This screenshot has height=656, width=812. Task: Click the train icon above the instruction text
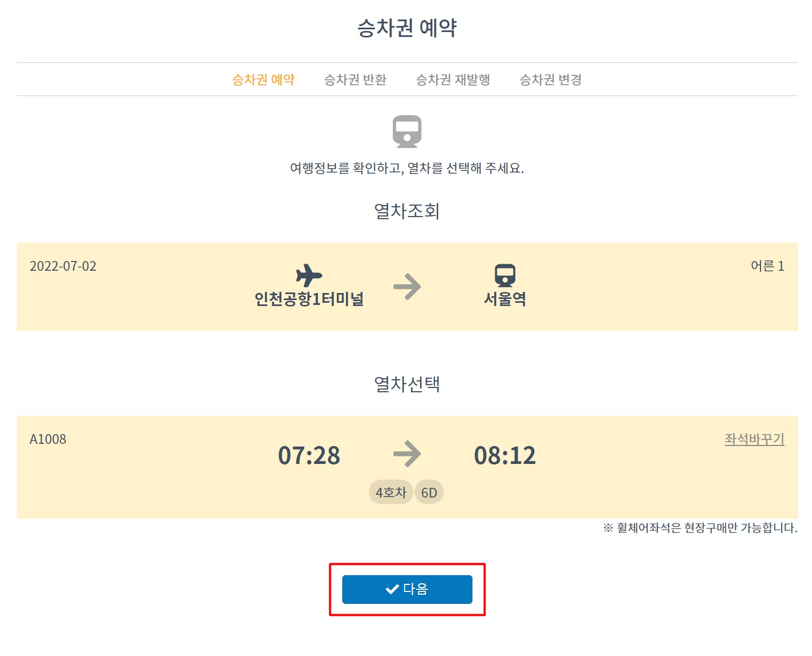[408, 132]
